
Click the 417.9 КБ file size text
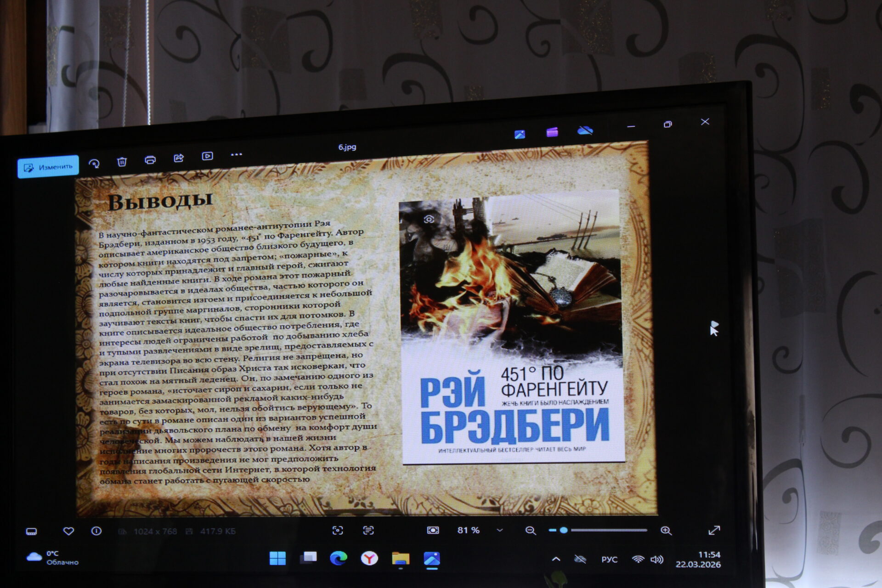pos(218,531)
